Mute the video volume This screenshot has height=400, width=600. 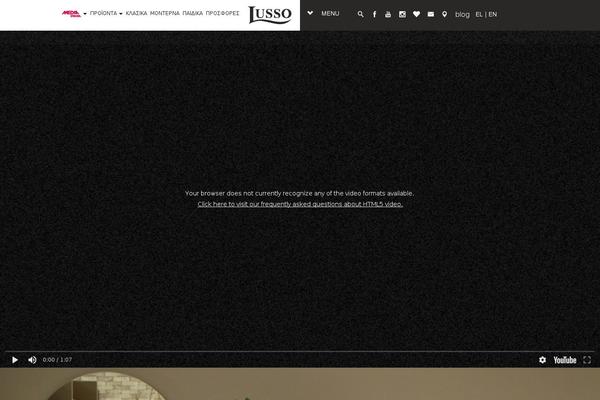(x=33, y=360)
